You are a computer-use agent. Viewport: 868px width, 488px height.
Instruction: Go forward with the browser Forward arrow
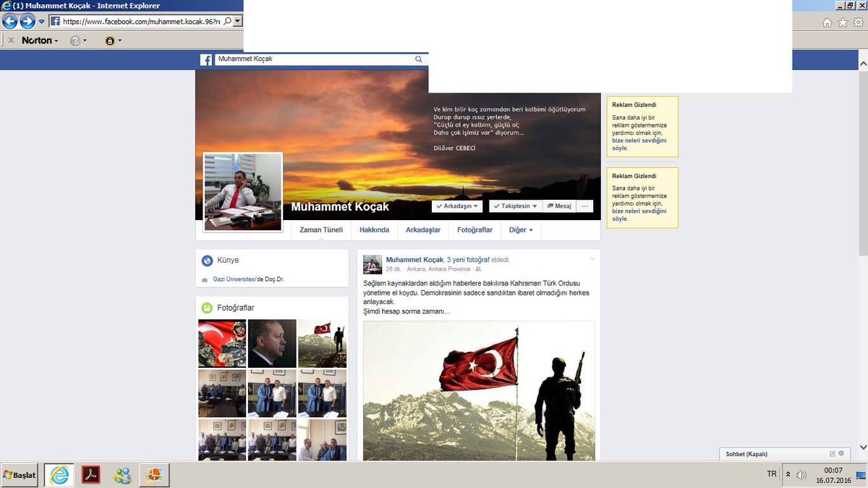pos(27,21)
